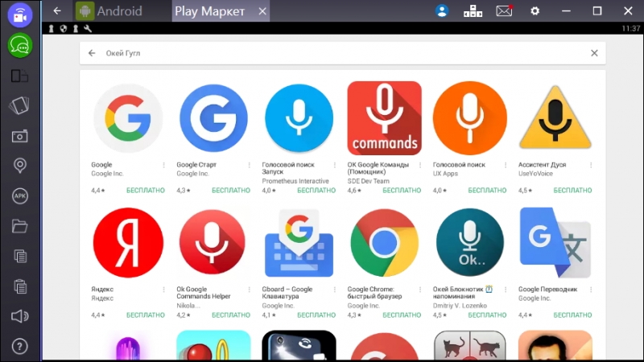The height and width of the screenshot is (362, 644).
Task: Open options menu for Голосовой поиск UX Apps
Action: click(506, 165)
